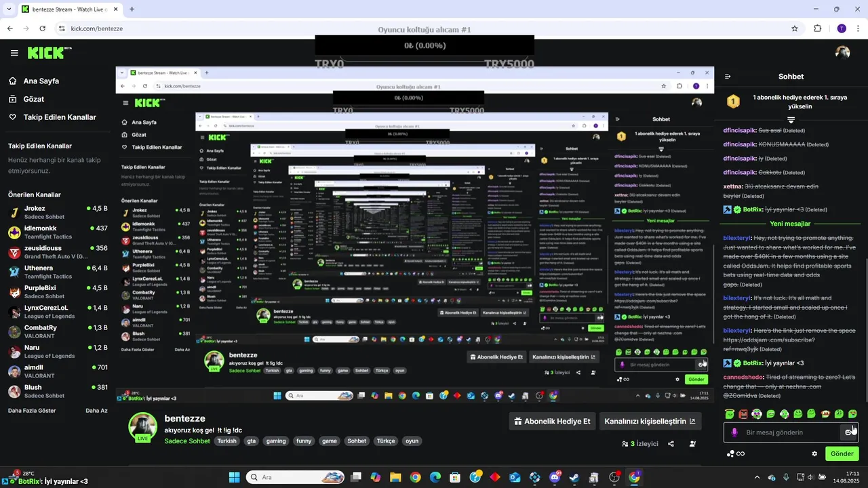868x488 pixels.
Task: Go to Ana Sayfa
Action: coord(33,81)
